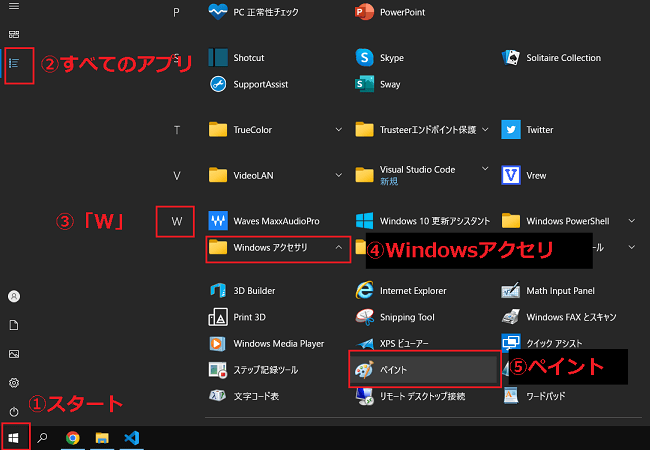Open Windows FAX とスキャン

click(x=559, y=317)
